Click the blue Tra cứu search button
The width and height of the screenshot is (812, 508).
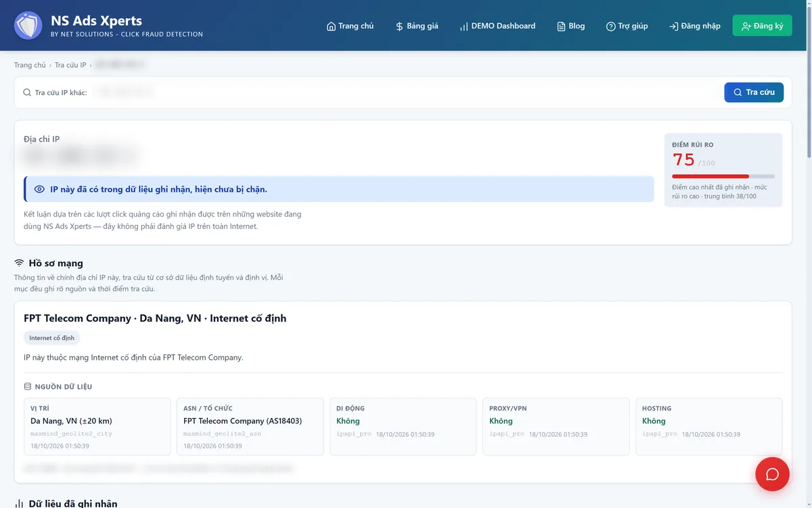(754, 92)
